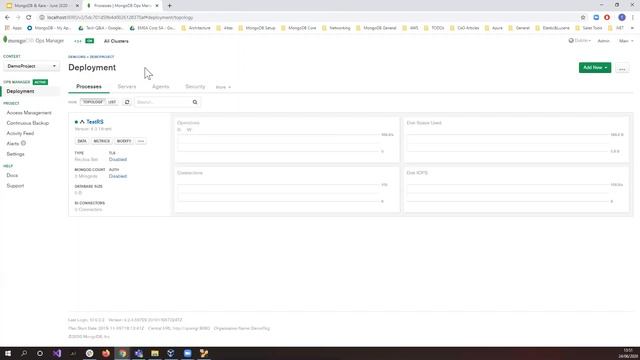Screen dimensions: 640x360
Task: Open Access Management in the sidebar
Action: coord(29,113)
